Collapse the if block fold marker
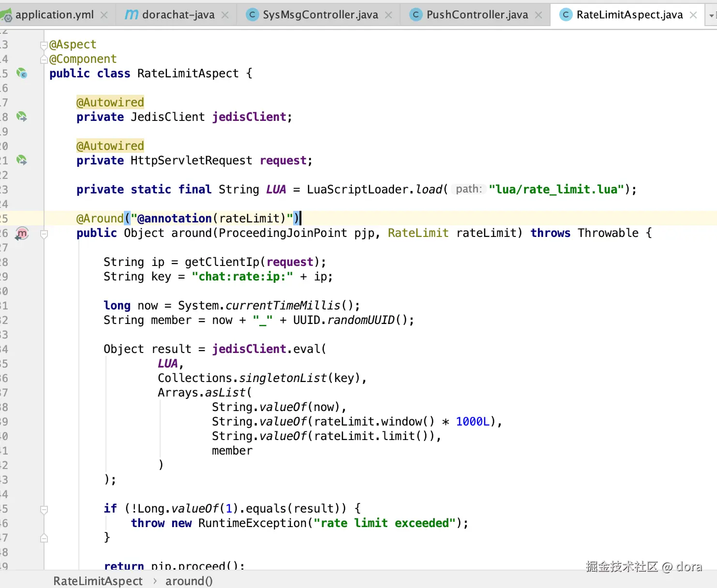The height and width of the screenshot is (588, 717). [44, 509]
